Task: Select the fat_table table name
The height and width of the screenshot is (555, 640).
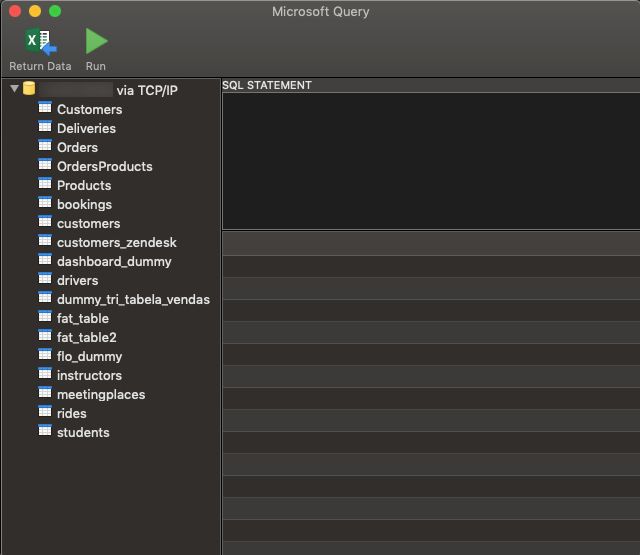Action: click(x=82, y=318)
